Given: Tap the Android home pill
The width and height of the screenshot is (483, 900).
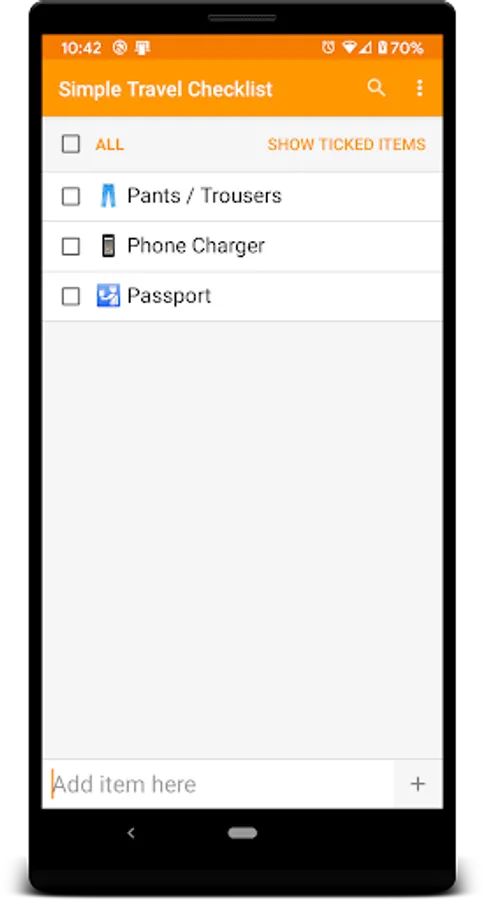Looking at the screenshot, I should point(242,833).
